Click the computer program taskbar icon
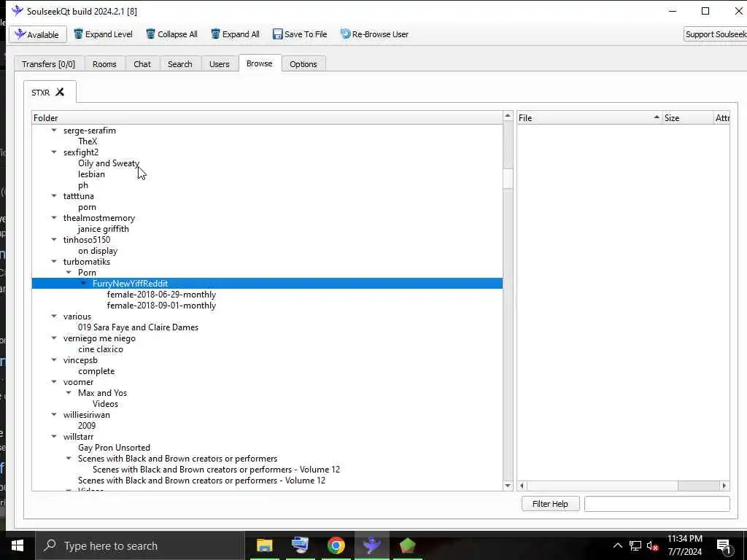747x560 pixels. pyautogui.click(x=300, y=545)
